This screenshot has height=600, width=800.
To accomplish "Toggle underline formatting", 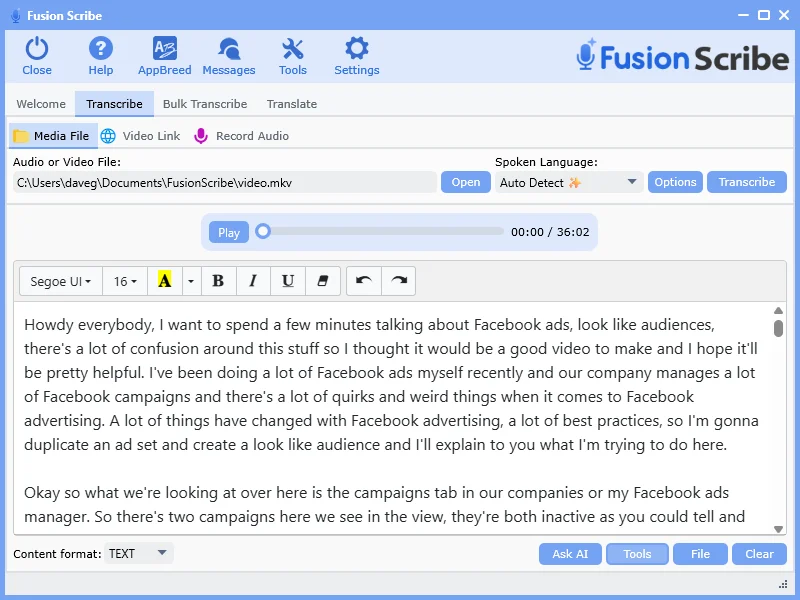I will click(288, 281).
